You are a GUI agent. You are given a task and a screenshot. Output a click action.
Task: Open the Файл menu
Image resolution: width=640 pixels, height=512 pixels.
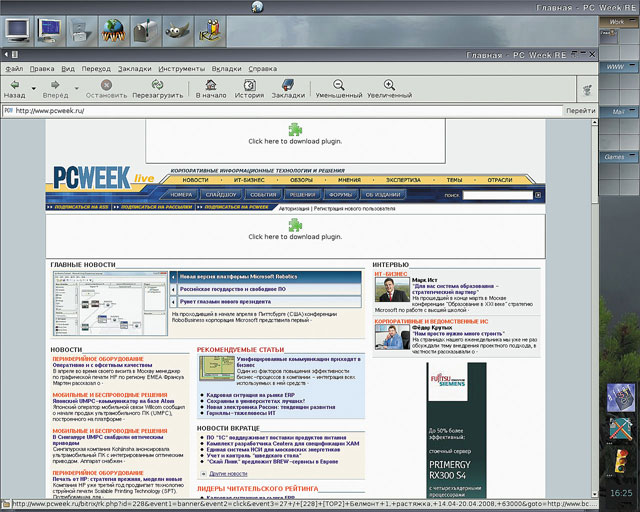[x=14, y=69]
